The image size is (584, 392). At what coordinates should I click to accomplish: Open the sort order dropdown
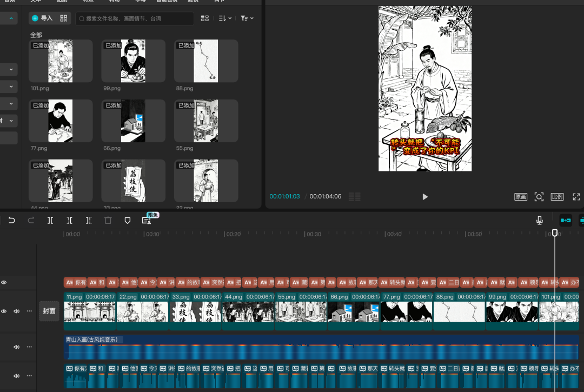tap(225, 18)
